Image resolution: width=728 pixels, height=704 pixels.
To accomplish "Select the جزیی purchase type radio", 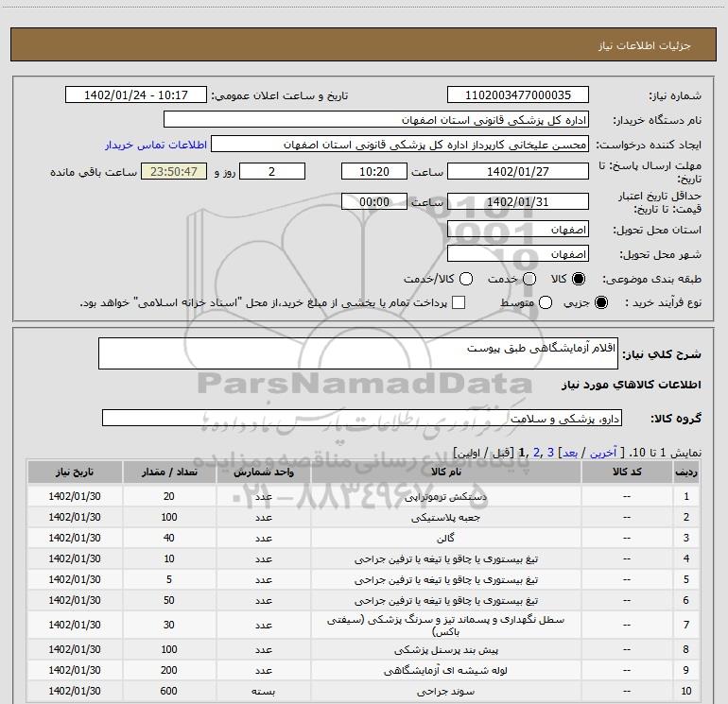I will point(600,302).
